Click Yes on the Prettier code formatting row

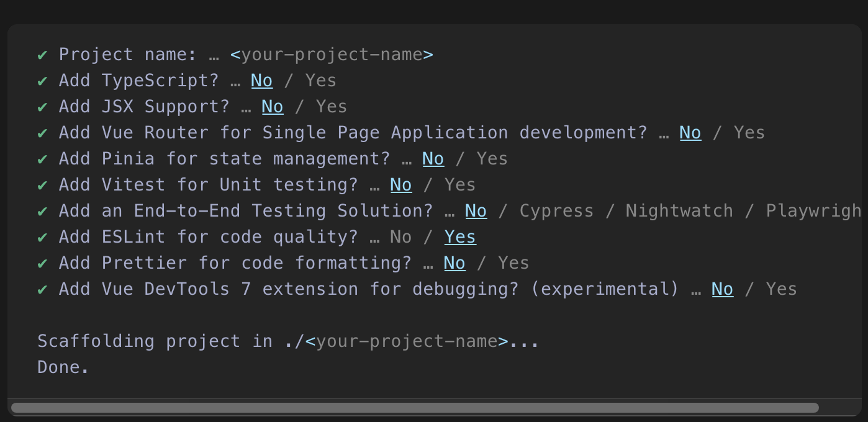pos(513,263)
